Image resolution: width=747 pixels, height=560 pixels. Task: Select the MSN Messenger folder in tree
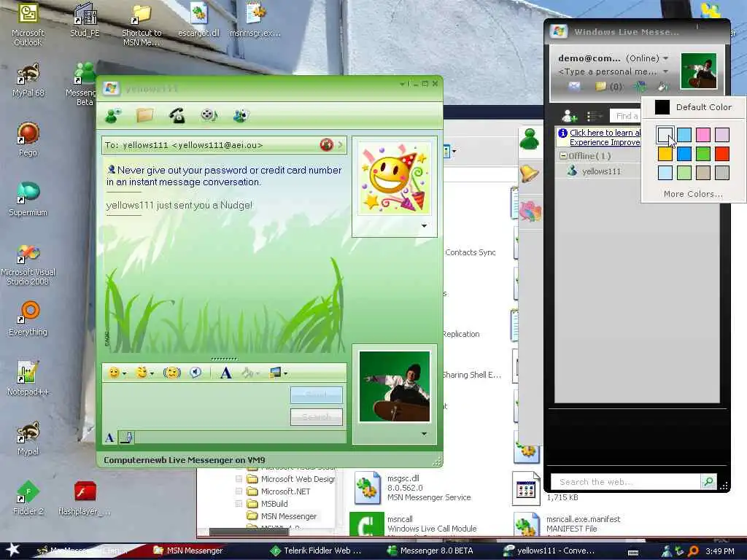(x=288, y=516)
